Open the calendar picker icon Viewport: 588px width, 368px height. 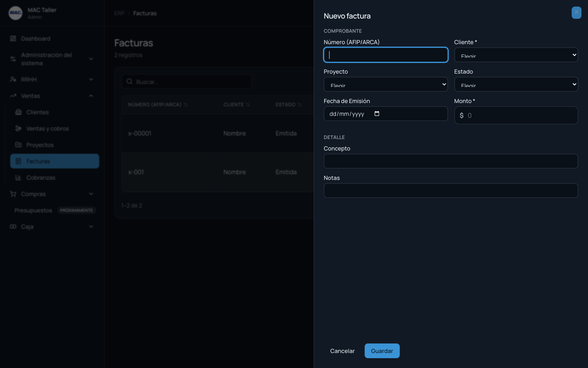[377, 114]
